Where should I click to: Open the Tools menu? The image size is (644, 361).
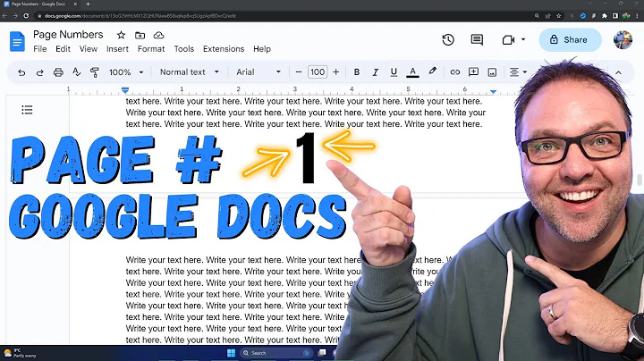coord(183,49)
